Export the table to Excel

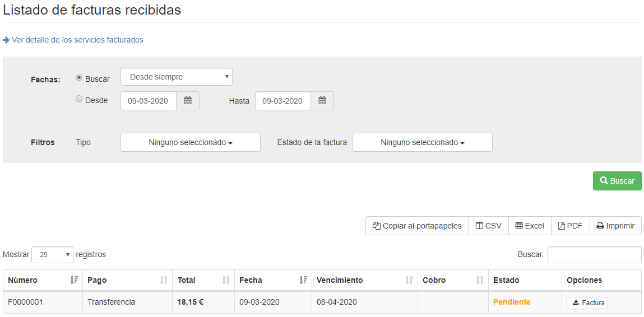[x=530, y=226]
